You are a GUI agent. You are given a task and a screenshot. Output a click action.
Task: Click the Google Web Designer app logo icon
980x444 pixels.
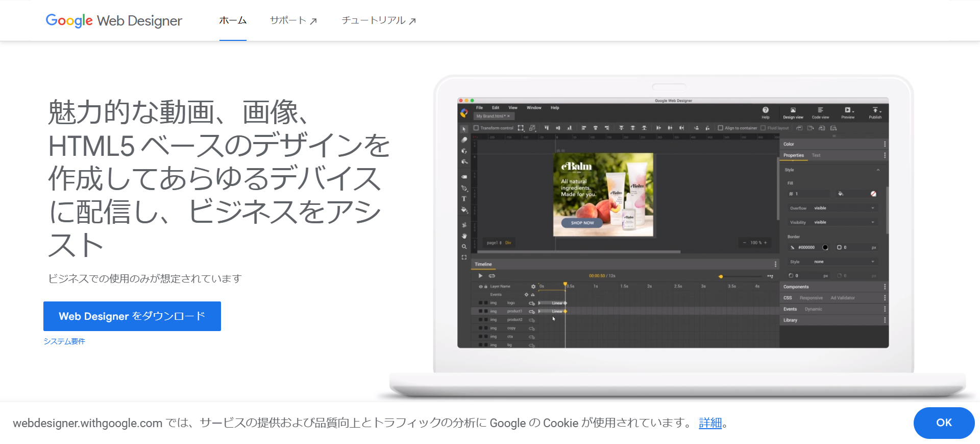tap(464, 112)
